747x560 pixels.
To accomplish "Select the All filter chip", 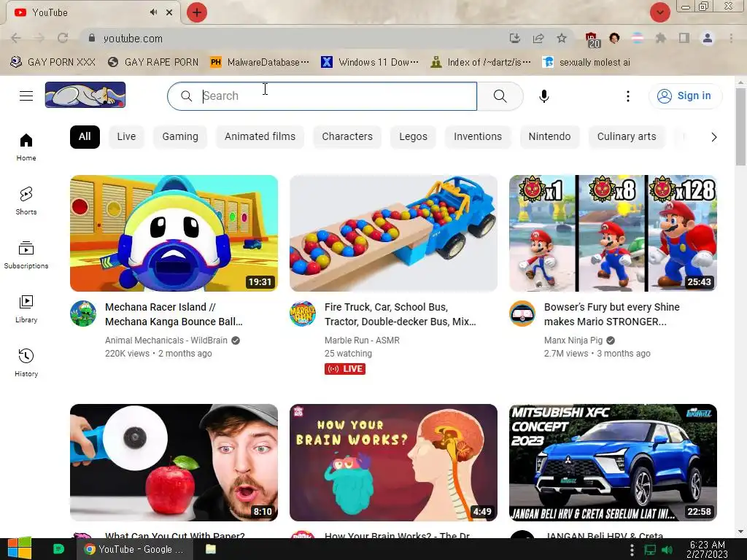I will coord(85,136).
